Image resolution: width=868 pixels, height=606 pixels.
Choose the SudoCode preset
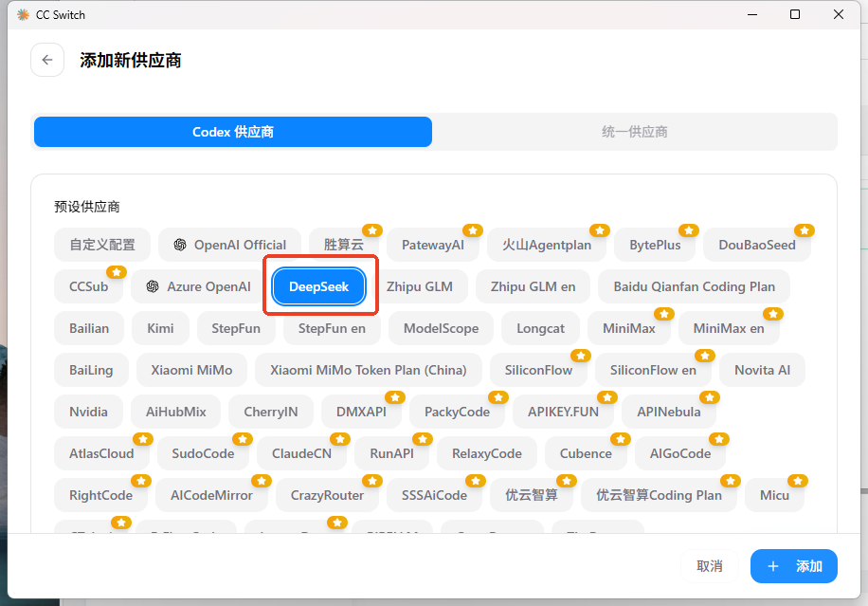click(203, 453)
